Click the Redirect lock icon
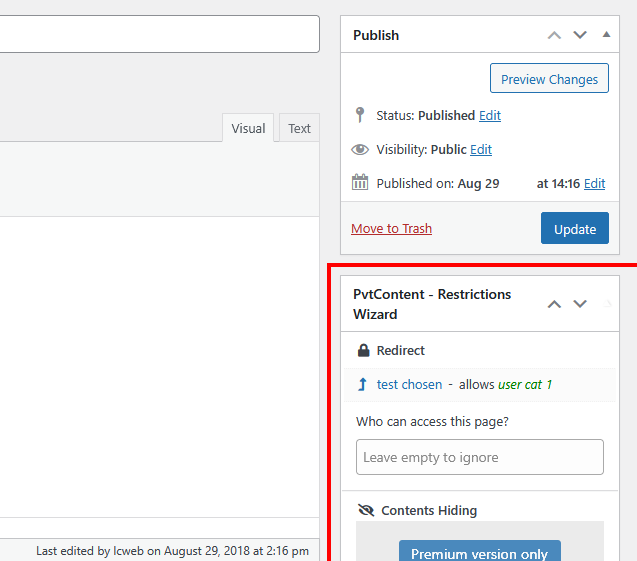The image size is (637, 561). [364, 351]
